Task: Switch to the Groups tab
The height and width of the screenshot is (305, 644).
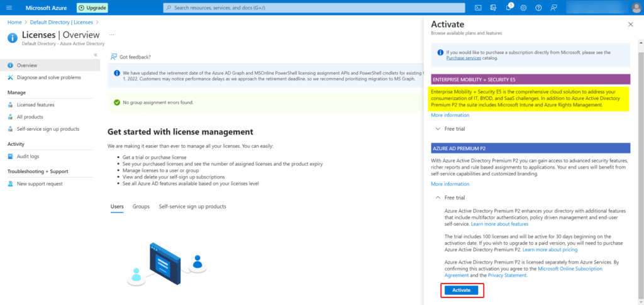Action: [141, 206]
